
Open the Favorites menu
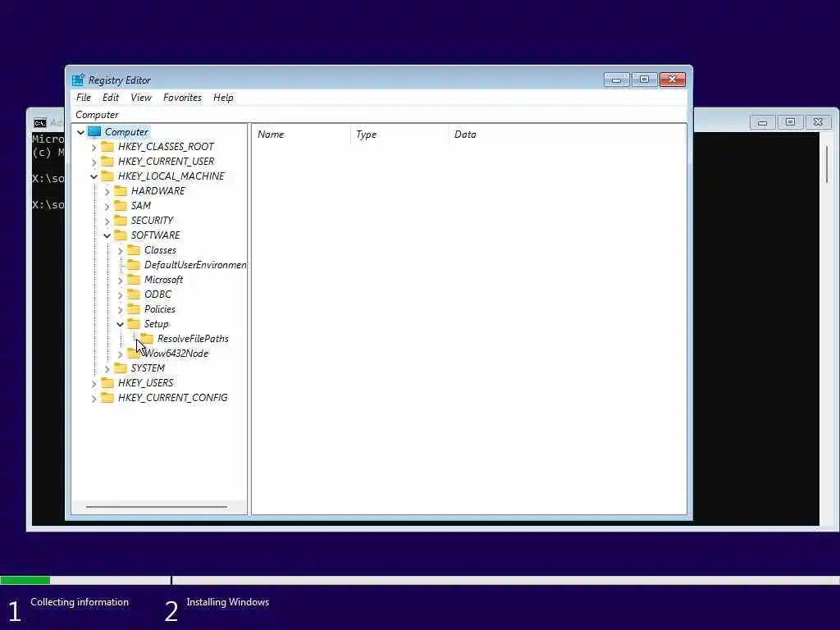tap(182, 98)
